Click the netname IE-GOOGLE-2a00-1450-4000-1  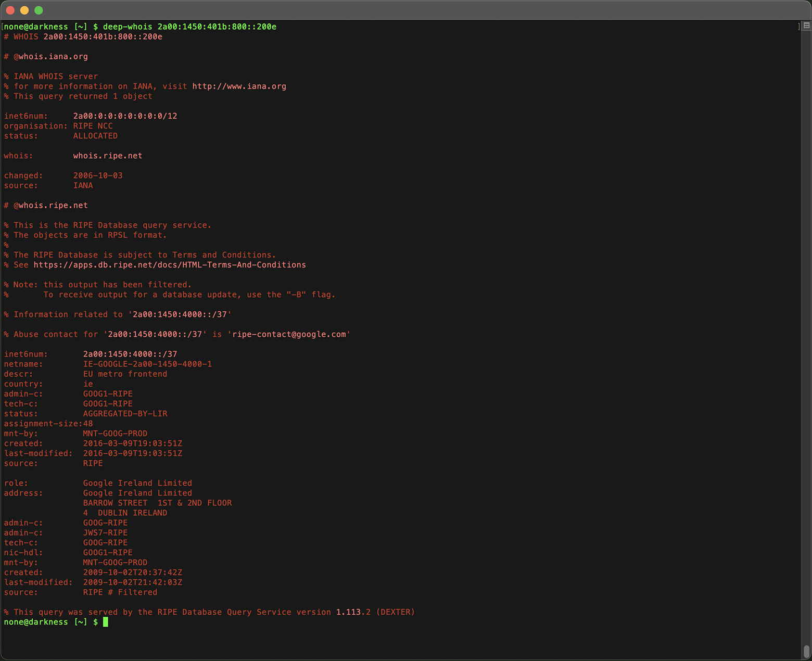(x=147, y=364)
